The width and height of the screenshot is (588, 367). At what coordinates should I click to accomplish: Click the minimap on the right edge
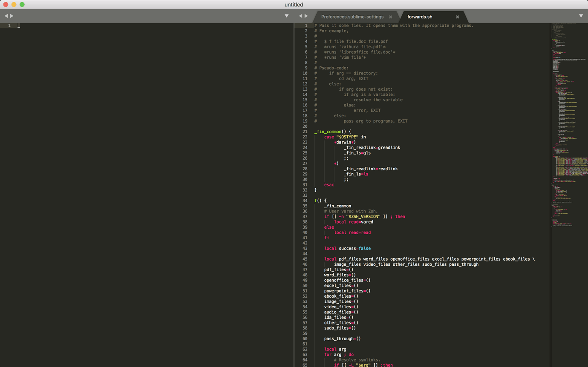[x=570, y=125]
